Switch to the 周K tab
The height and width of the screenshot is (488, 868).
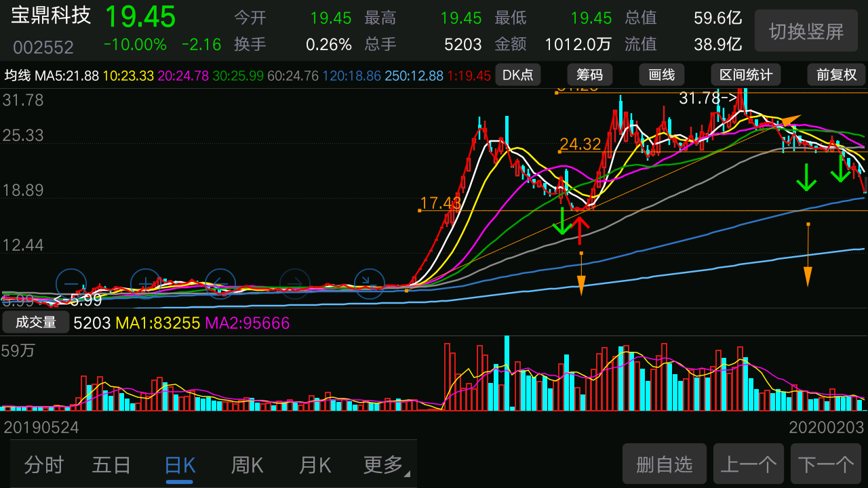tap(247, 465)
